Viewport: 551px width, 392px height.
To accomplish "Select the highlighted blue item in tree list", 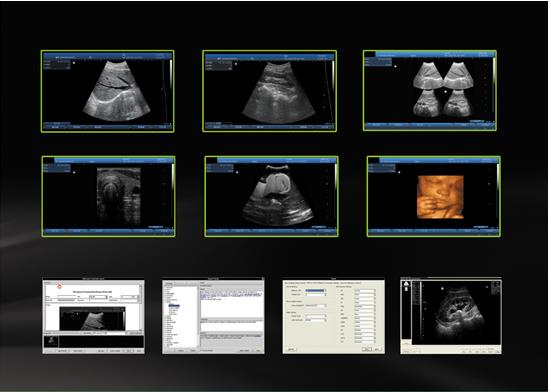I will (x=174, y=306).
